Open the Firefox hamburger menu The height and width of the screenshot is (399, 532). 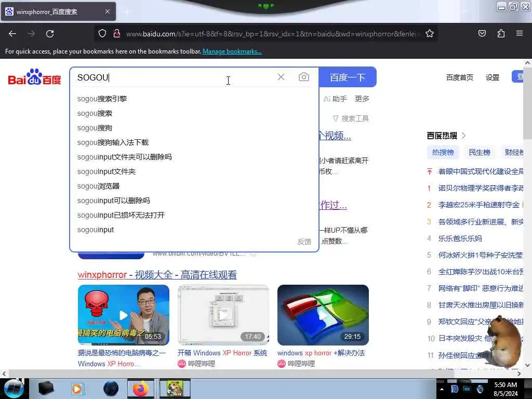520,33
